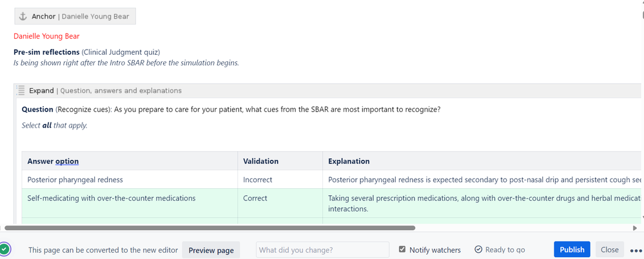
Task: Focus the 'What did you change?' field
Action: point(322,250)
